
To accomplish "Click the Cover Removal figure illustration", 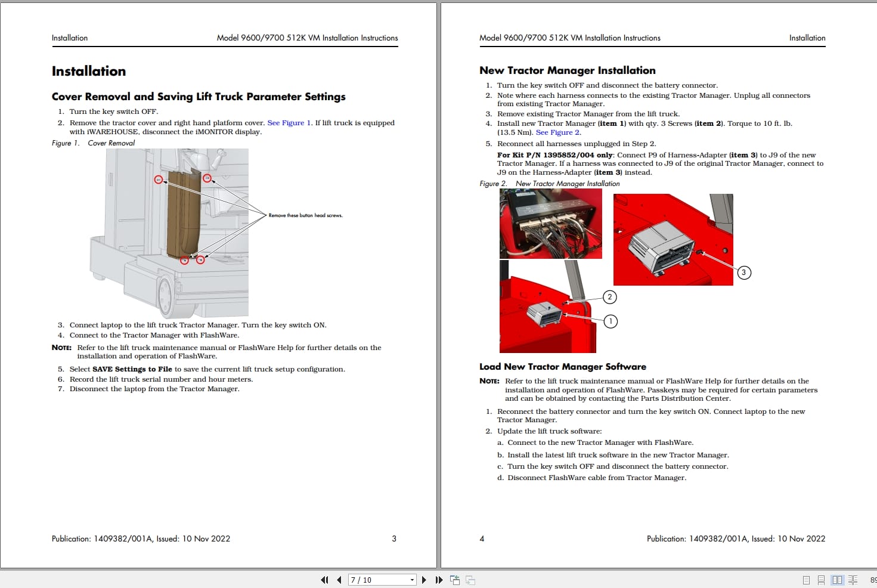I will tap(179, 233).
